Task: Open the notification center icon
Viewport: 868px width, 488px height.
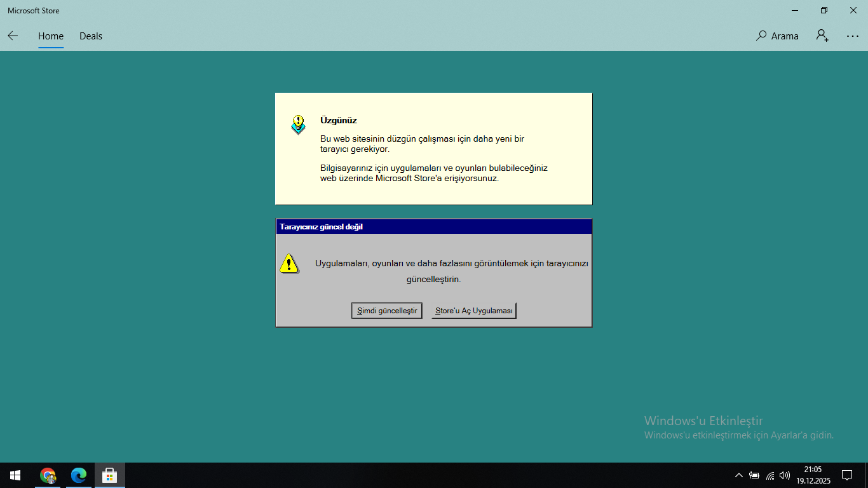Action: tap(847, 475)
